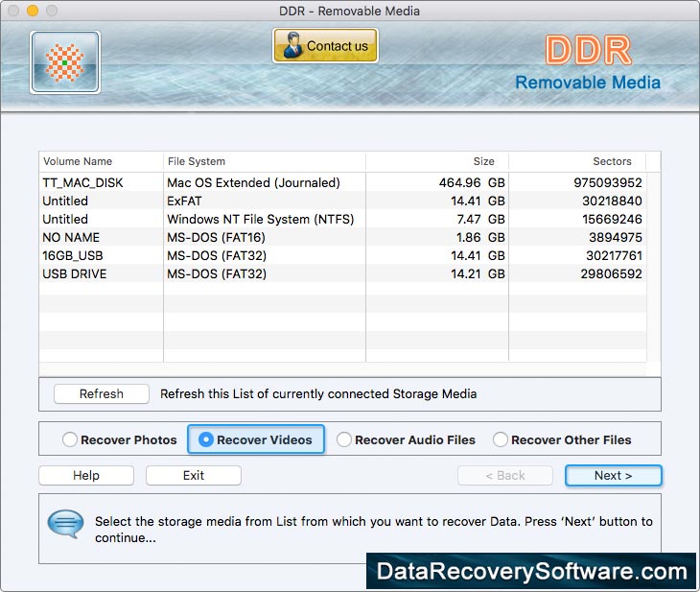Image resolution: width=700 pixels, height=592 pixels.
Task: Click the DDR application logo icon
Action: pyautogui.click(x=65, y=62)
